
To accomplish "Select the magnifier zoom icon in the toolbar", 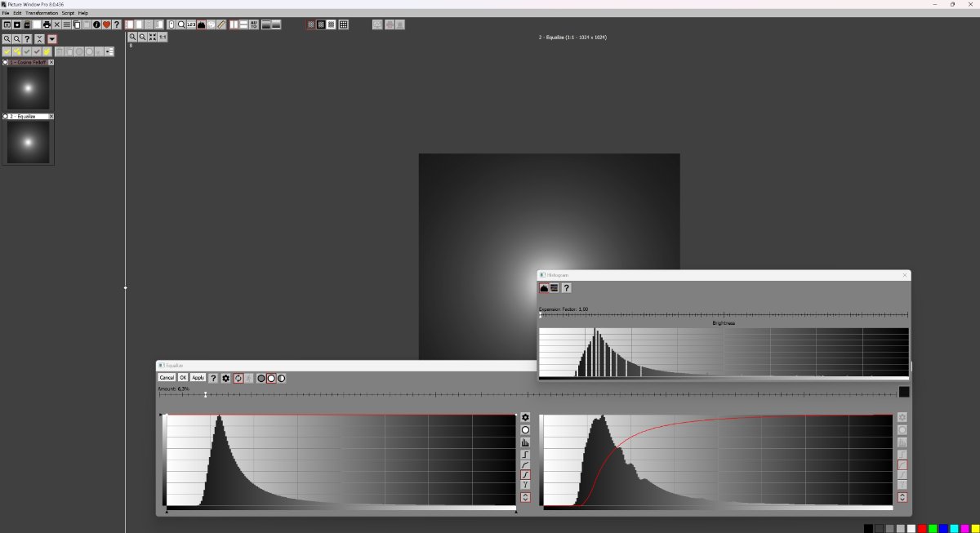I will pos(181,24).
